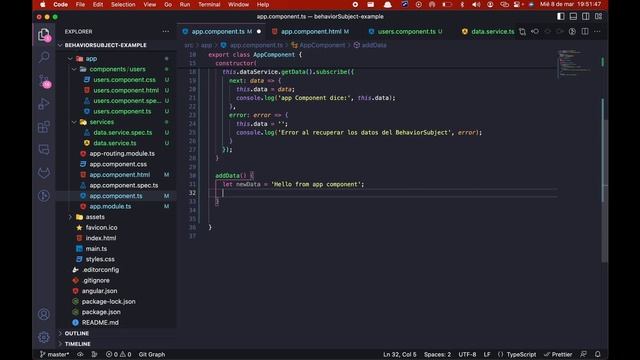Viewport: 640px width, 360px height.
Task: Expand the OUTLINE section
Action: [77, 333]
